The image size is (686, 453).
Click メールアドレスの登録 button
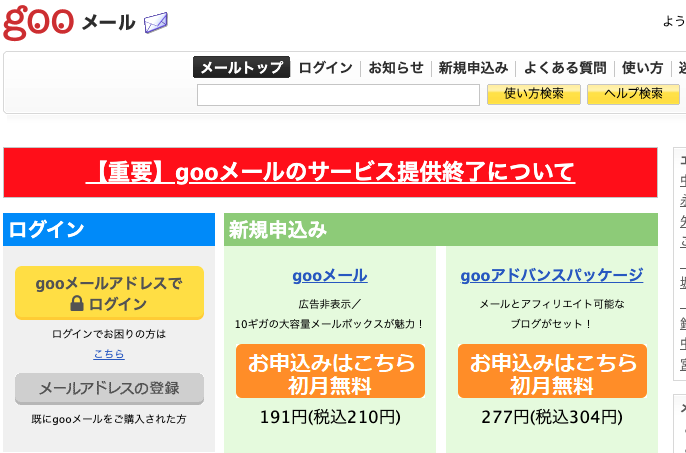[109, 388]
